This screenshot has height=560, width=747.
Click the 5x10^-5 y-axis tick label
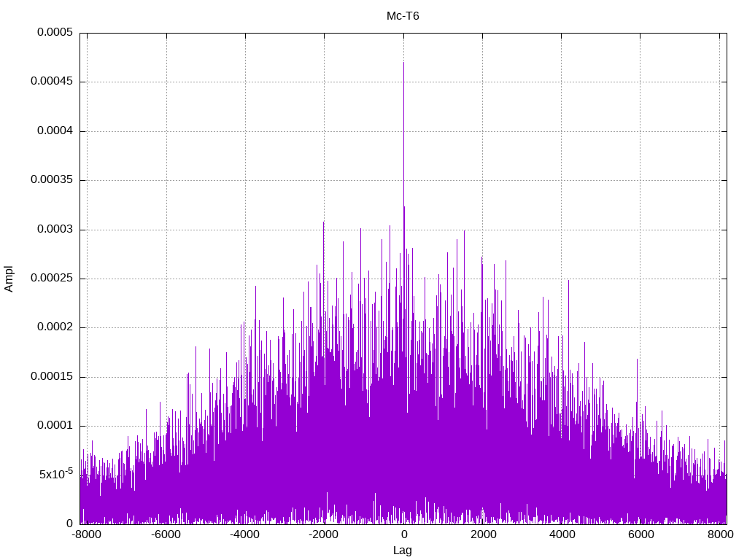55,474
